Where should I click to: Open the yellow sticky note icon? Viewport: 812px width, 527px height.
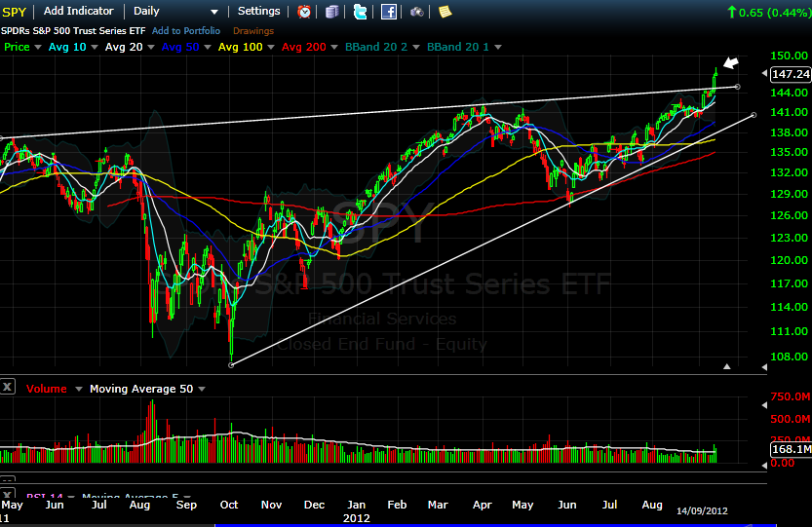[445, 12]
